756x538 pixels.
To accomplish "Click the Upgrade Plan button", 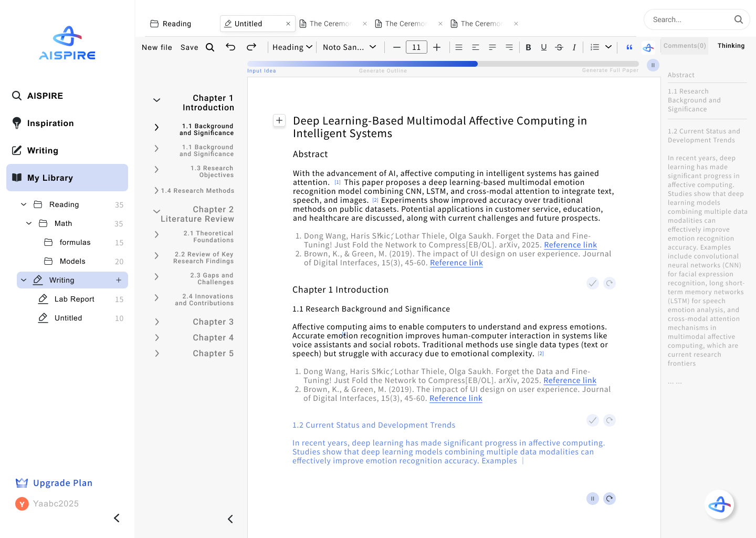I will point(62,482).
